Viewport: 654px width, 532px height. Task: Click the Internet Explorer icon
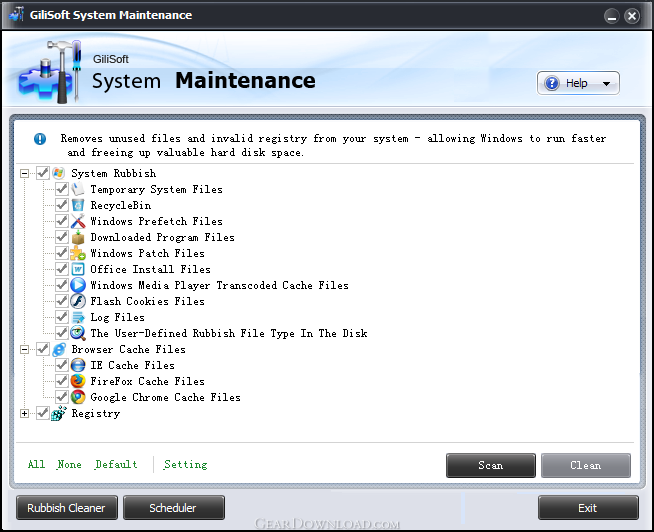[78, 365]
